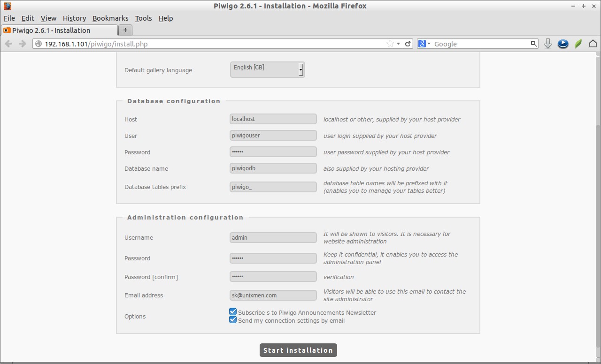Open Default gallery language dropdown
Image resolution: width=601 pixels, height=364 pixels.
(x=267, y=70)
